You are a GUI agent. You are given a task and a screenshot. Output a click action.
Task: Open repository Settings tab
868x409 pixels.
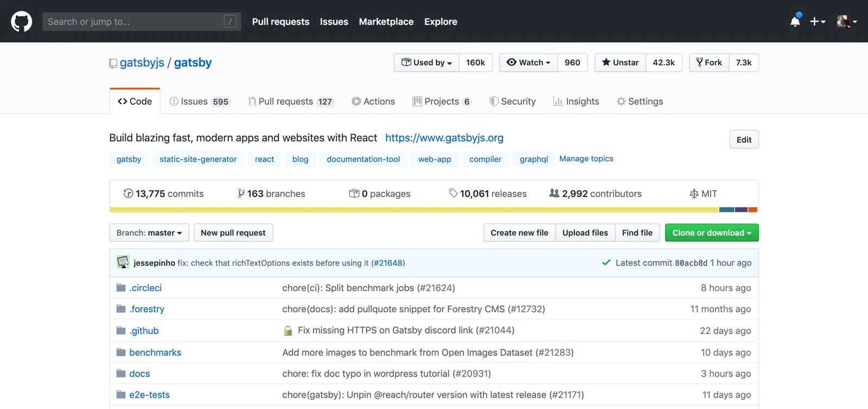coord(640,102)
